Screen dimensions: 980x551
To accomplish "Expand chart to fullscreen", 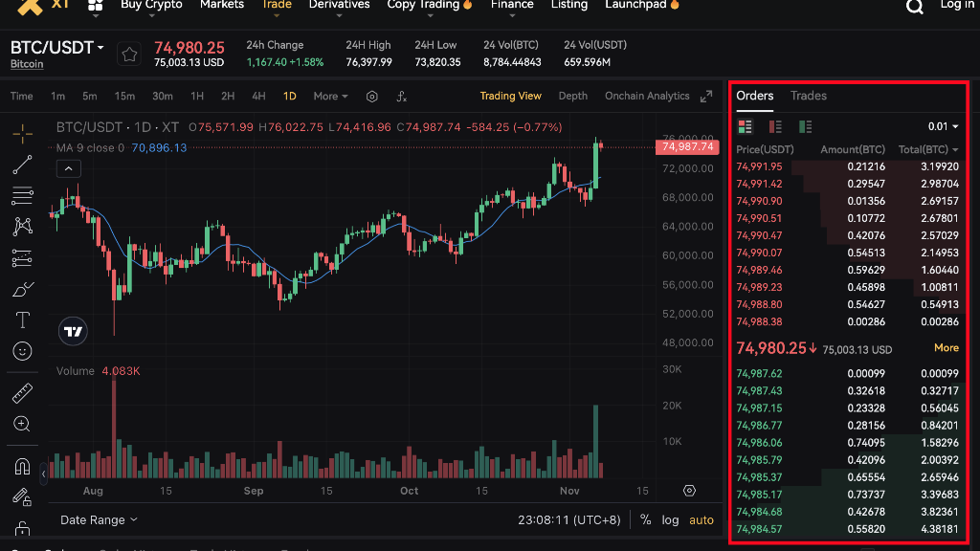I will pos(706,97).
